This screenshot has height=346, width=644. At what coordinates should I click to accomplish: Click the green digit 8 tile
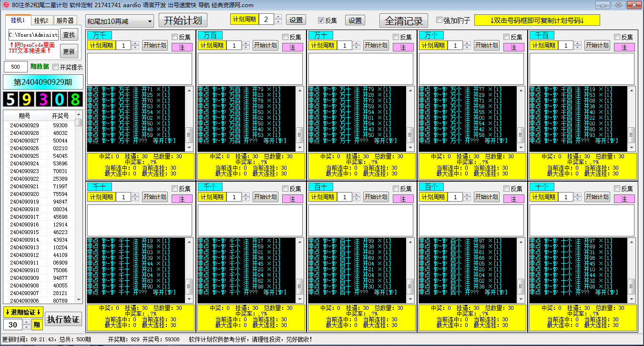tap(75, 99)
